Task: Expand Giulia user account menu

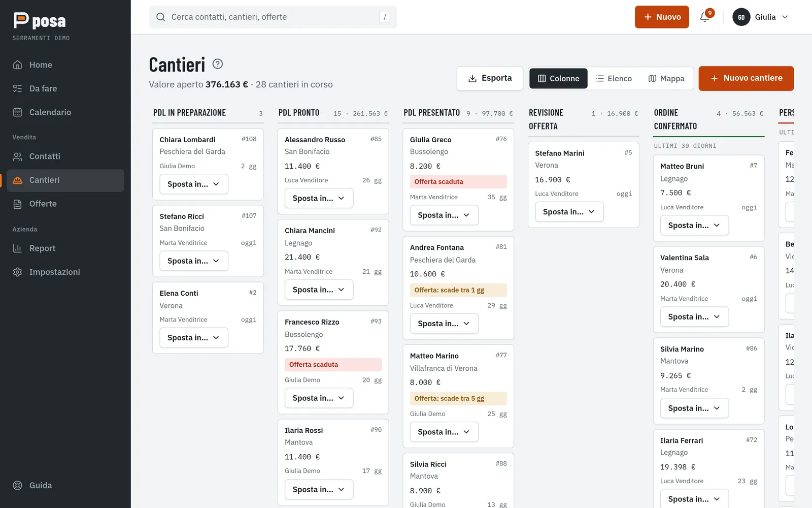Action: click(760, 17)
